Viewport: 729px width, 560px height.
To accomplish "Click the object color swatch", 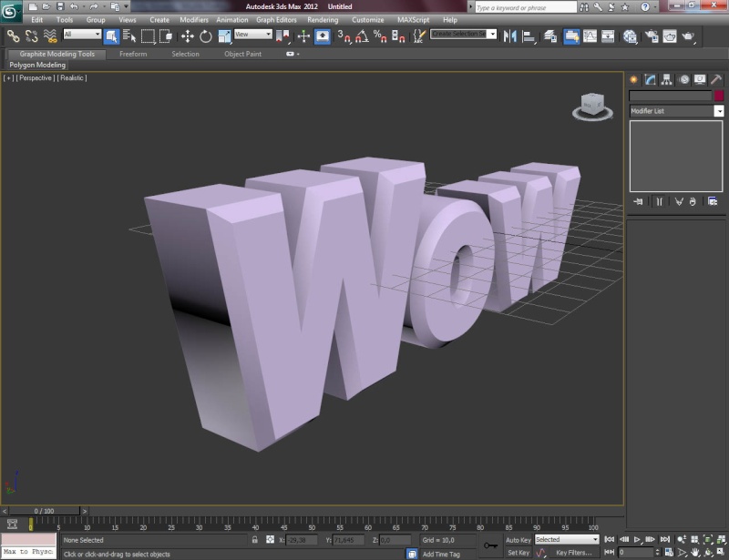I will pyautogui.click(x=719, y=96).
